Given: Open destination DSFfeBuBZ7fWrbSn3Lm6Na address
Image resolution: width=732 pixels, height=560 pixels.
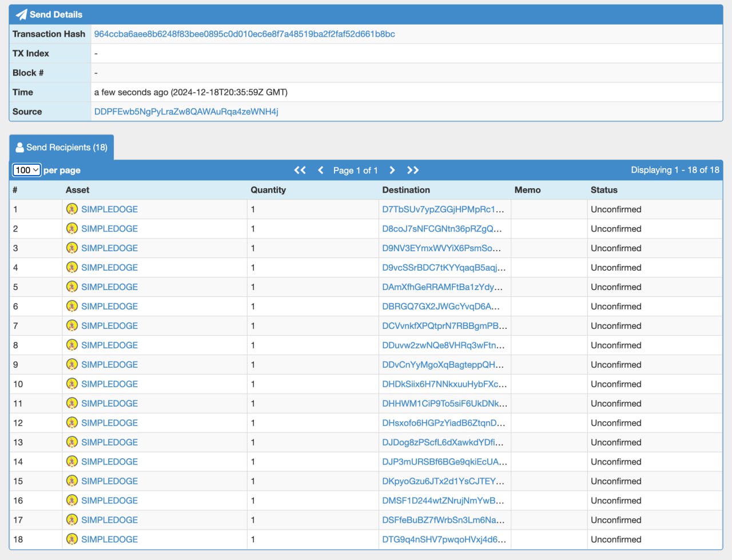Looking at the screenshot, I should click(444, 520).
